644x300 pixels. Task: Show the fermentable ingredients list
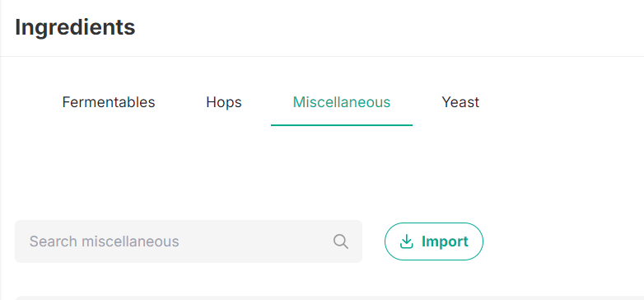click(109, 102)
